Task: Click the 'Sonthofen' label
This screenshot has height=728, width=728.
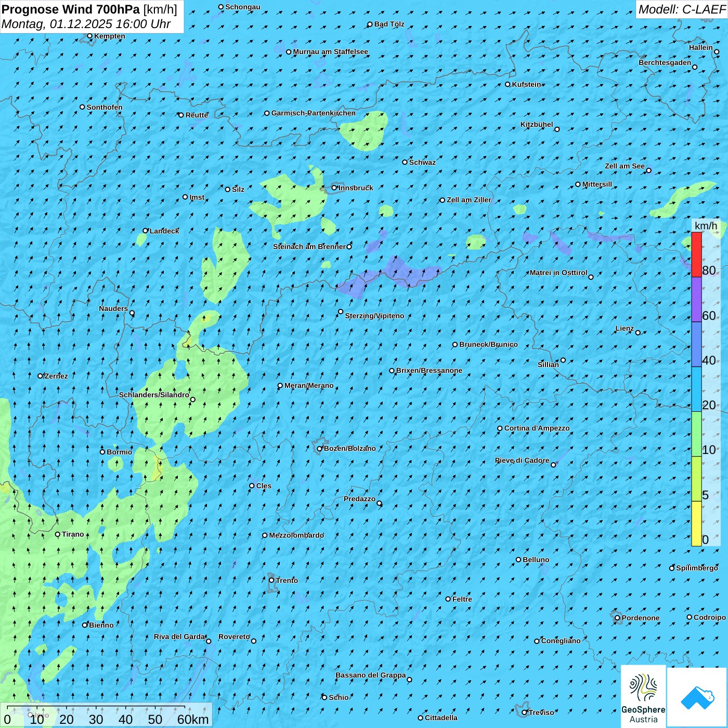Action: point(105,108)
